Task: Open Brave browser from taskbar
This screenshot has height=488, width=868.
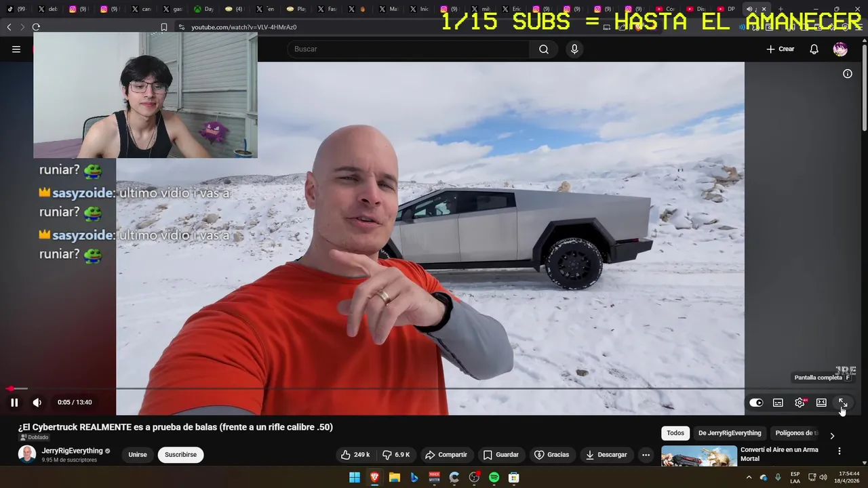Action: point(374,478)
